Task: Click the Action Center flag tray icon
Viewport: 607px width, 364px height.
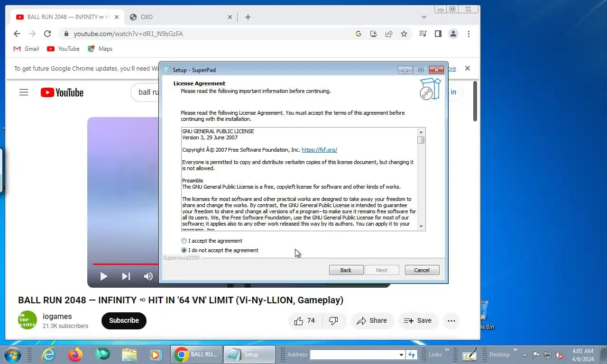Action: (536, 355)
